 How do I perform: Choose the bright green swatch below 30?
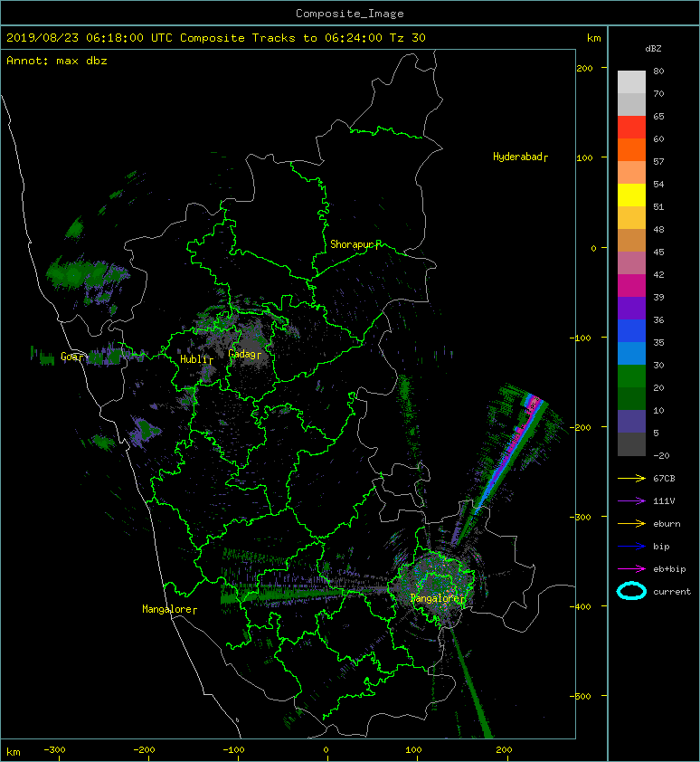[631, 376]
